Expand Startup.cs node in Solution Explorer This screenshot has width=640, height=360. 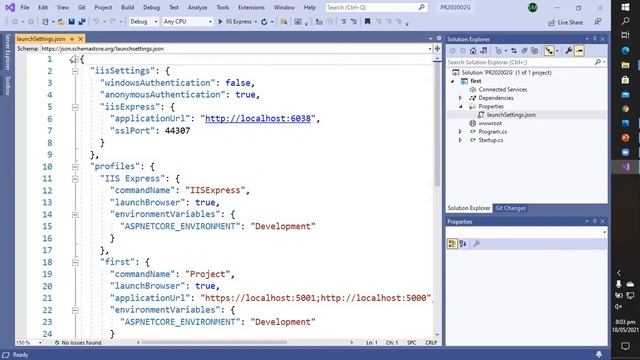460,140
